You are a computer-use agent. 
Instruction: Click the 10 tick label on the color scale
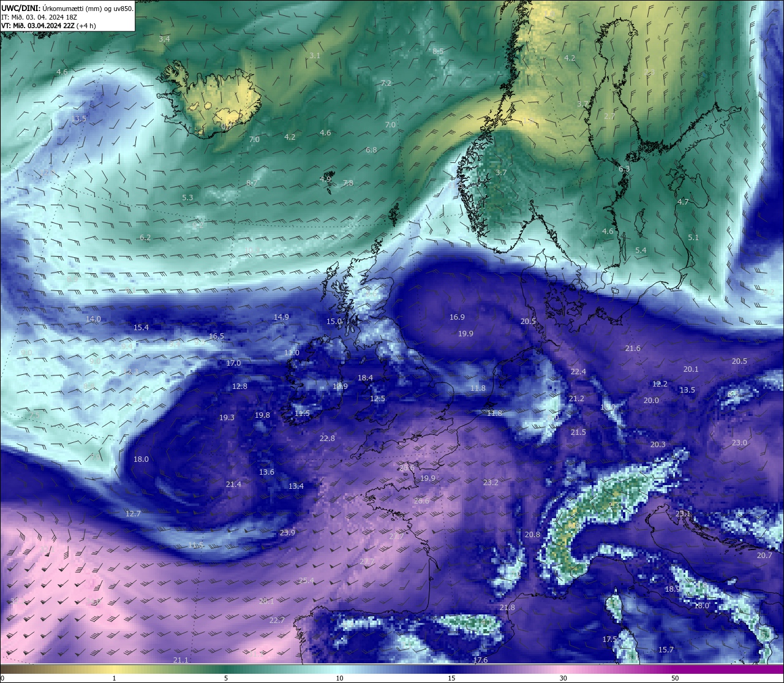(x=339, y=678)
